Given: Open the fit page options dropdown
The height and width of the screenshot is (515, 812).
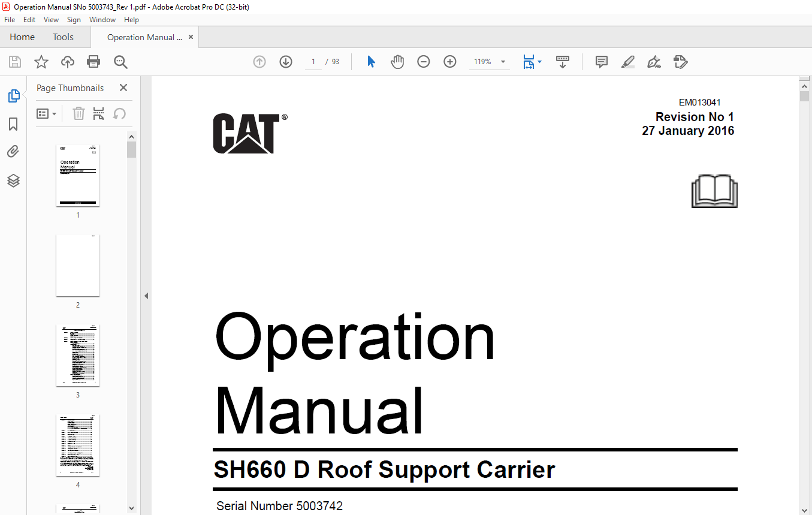Looking at the screenshot, I should pos(539,62).
